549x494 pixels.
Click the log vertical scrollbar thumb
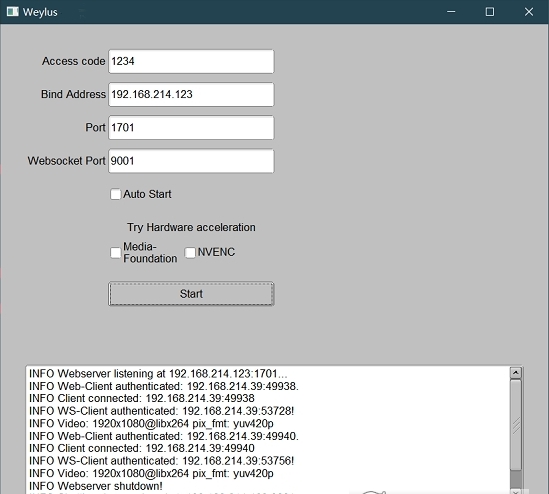(515, 425)
